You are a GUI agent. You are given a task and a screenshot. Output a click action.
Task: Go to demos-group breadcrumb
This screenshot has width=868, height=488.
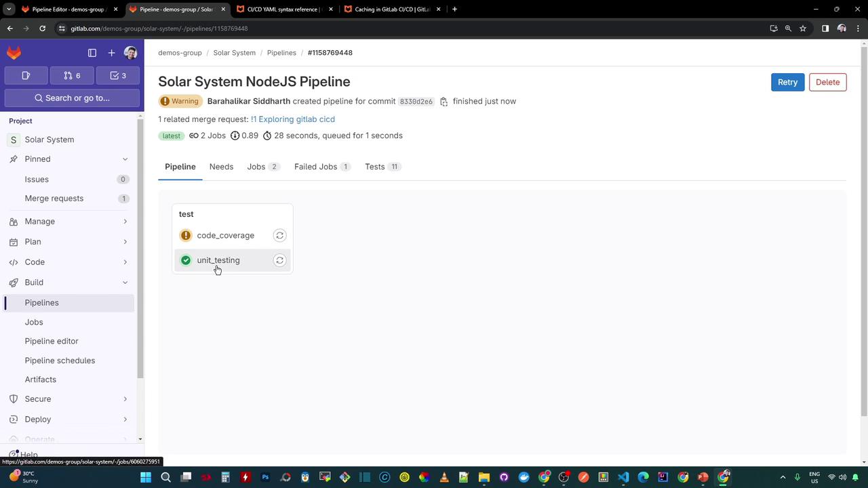point(180,53)
